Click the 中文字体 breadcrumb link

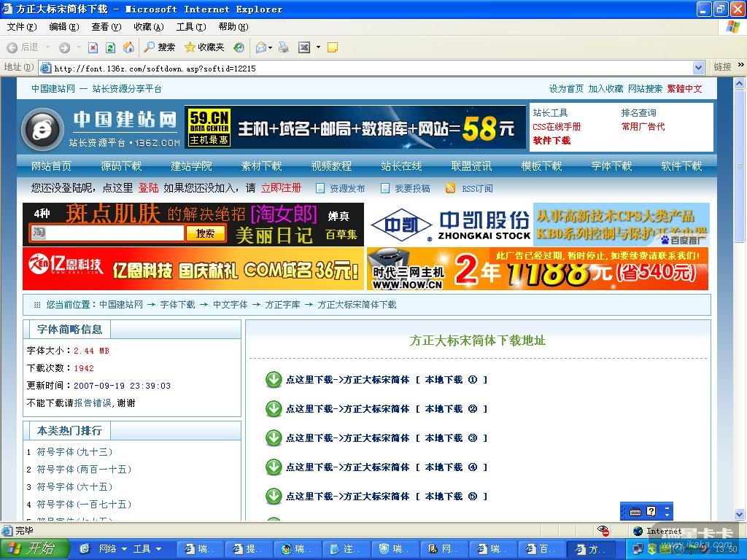click(x=230, y=304)
